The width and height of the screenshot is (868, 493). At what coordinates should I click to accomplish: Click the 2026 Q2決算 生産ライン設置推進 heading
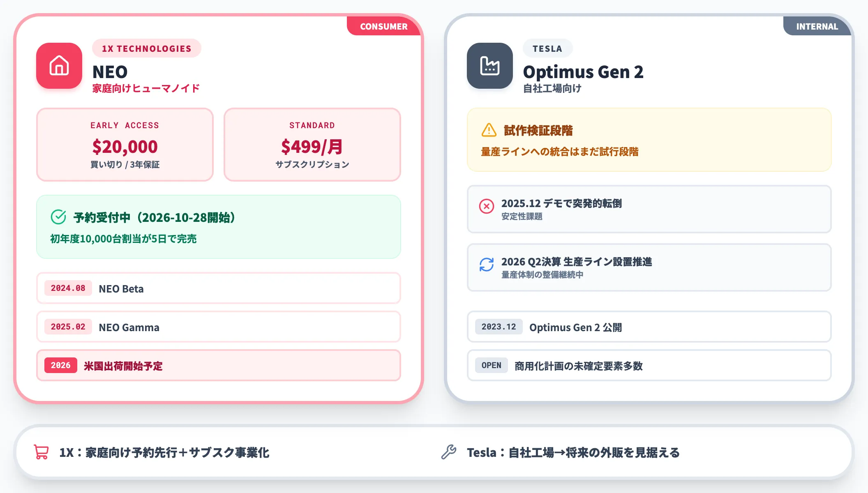pos(577,262)
